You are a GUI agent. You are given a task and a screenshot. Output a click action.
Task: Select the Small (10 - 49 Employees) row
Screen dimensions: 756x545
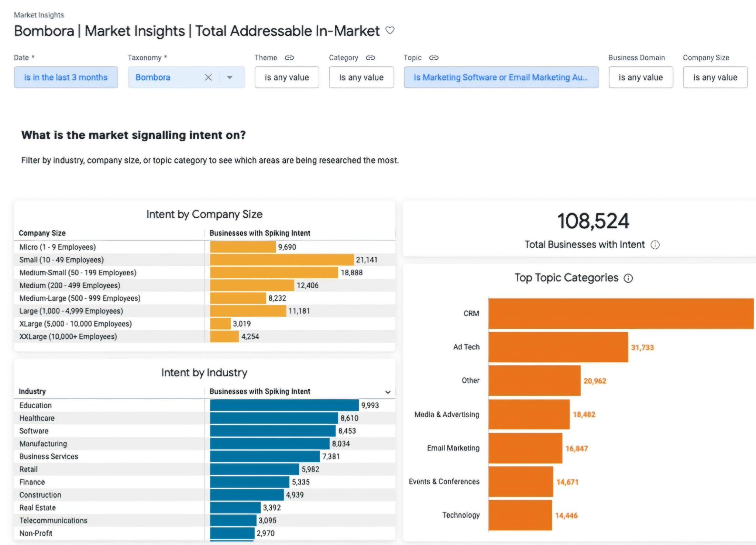click(205, 260)
